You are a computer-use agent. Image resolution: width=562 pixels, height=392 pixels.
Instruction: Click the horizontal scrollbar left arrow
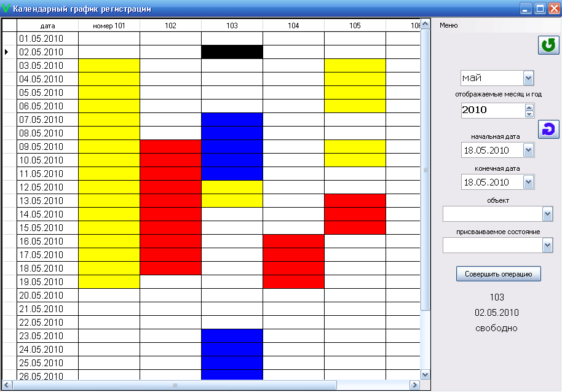[7, 385]
